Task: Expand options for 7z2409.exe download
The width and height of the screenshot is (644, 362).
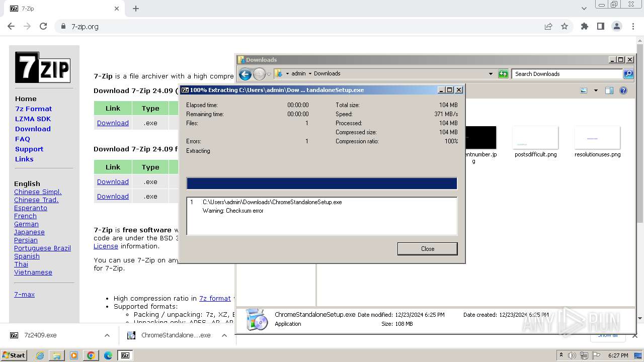Action: pos(107,335)
